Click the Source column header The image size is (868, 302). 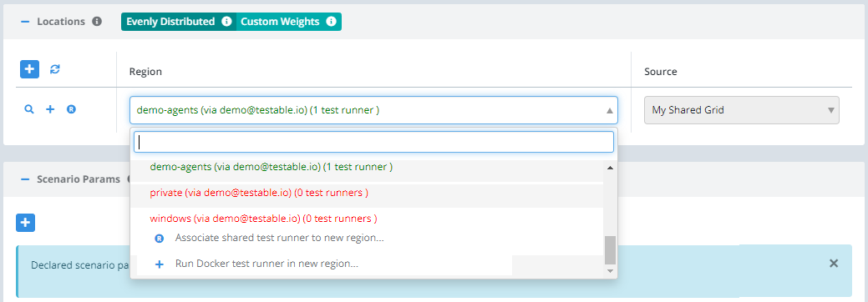click(661, 72)
